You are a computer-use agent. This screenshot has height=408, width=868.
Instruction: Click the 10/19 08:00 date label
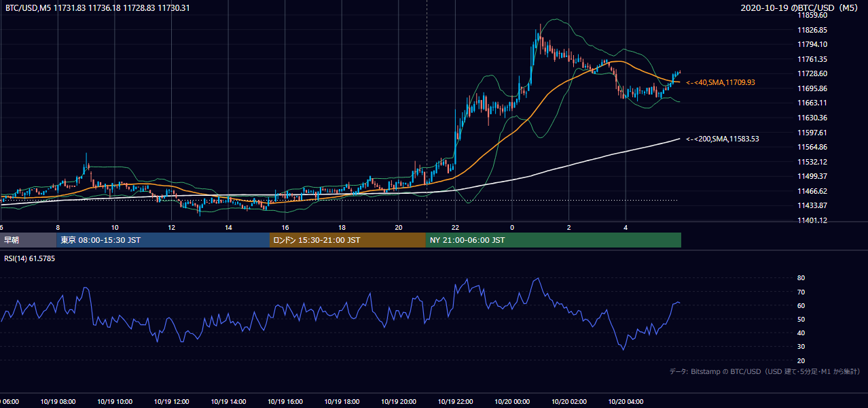[x=58, y=402]
